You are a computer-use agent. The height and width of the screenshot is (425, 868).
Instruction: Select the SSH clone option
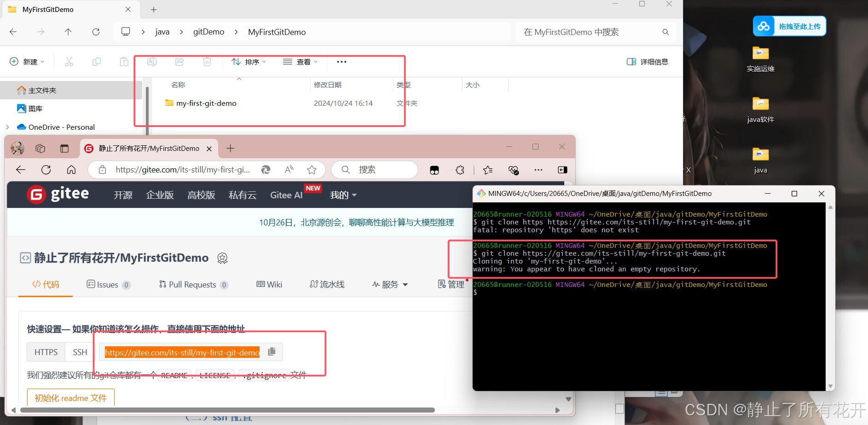pos(80,352)
